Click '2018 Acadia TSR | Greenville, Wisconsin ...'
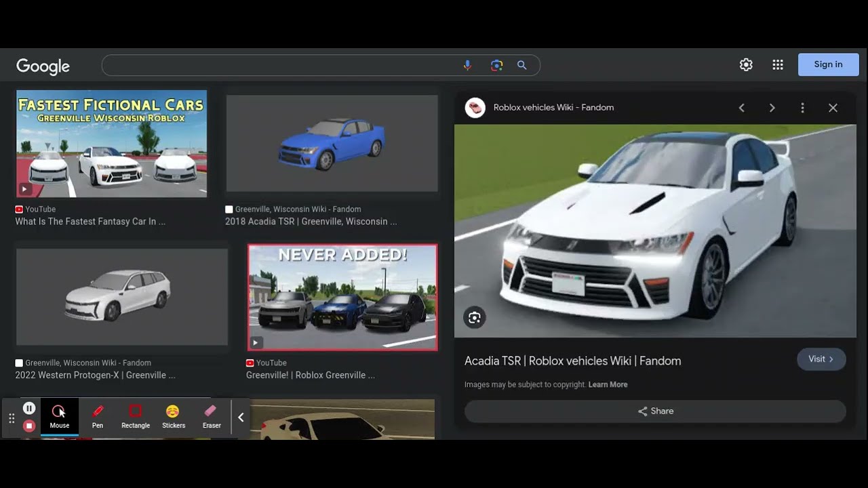This screenshot has width=868, height=488. tap(311, 222)
